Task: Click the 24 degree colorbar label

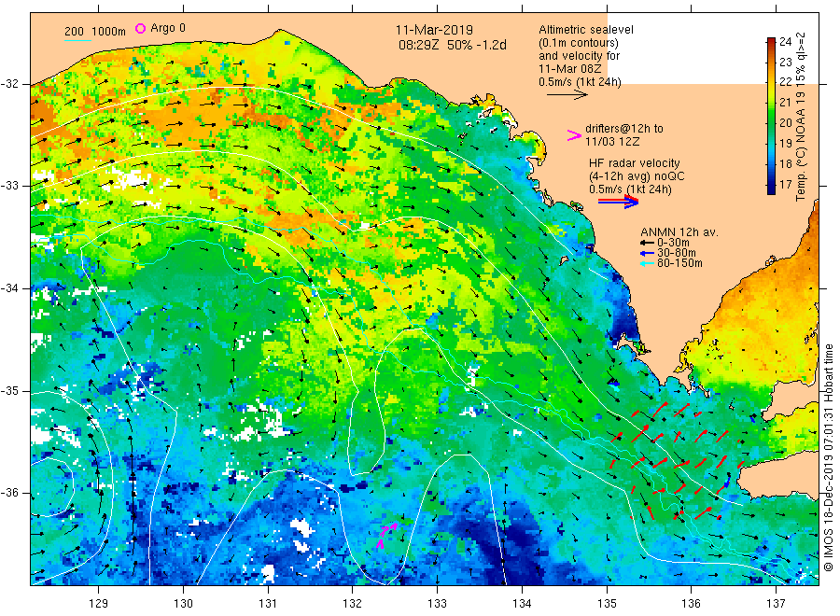Action: coord(785,42)
